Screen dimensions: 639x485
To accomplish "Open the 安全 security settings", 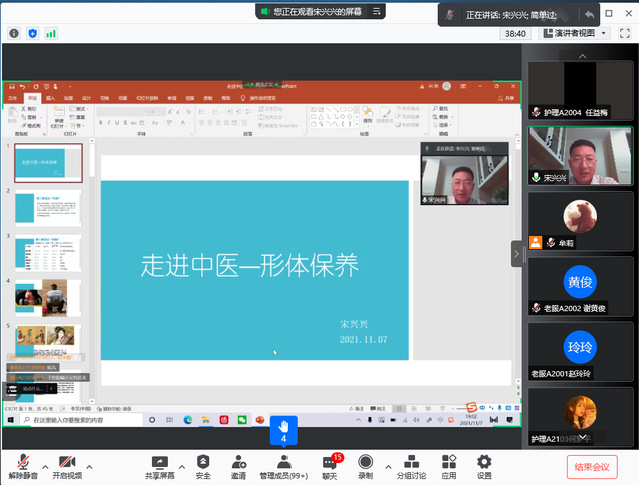I will point(203,465).
